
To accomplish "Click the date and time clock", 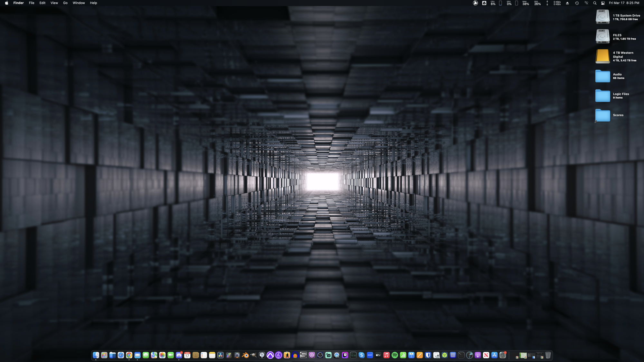I will click(624, 3).
